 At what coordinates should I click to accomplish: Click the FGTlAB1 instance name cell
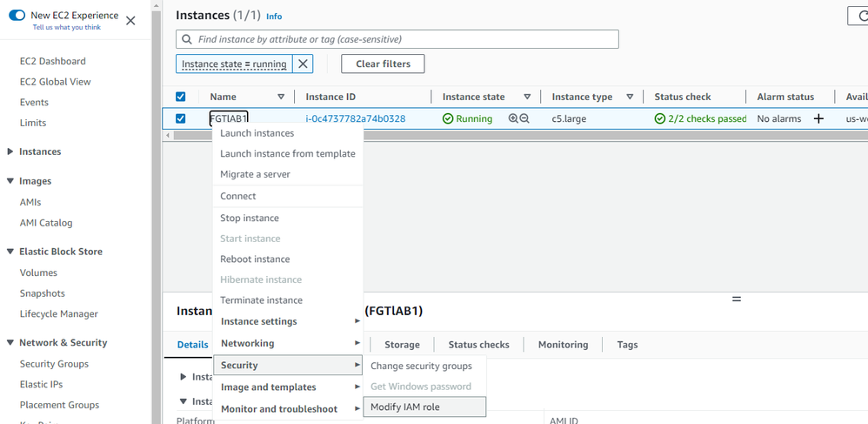pyautogui.click(x=229, y=118)
